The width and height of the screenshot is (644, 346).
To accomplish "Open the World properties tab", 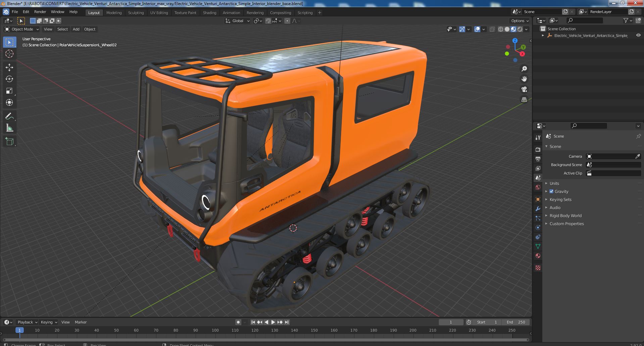I will (x=538, y=187).
